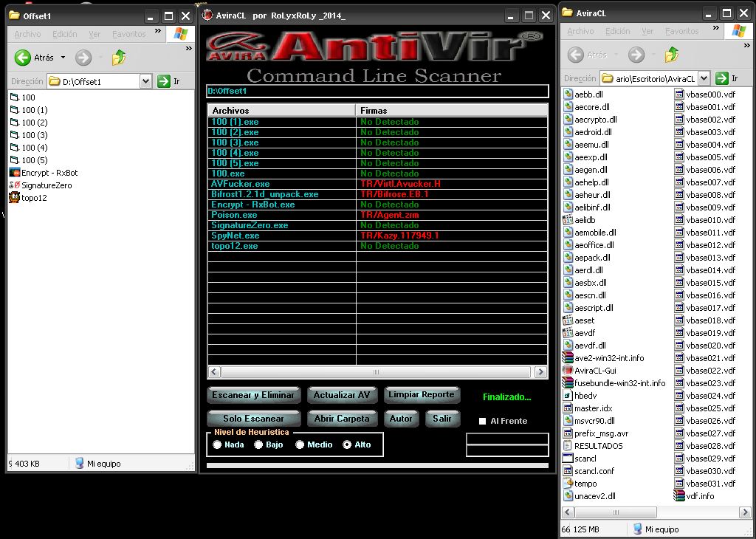Select scancl.conf file icon
The width and height of the screenshot is (756, 539).
(x=568, y=470)
